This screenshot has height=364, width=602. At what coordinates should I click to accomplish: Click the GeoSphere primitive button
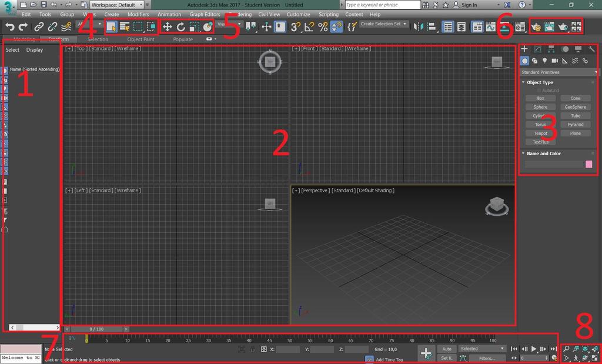[576, 107]
